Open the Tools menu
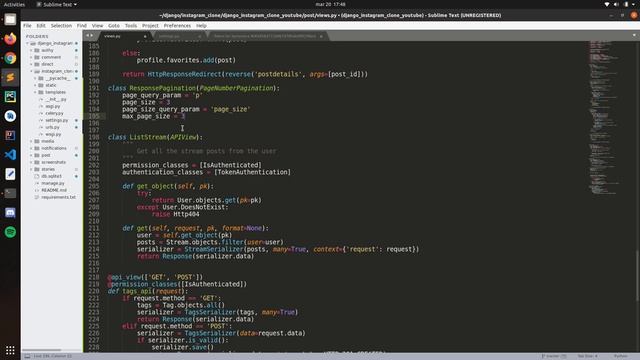 [x=131, y=25]
